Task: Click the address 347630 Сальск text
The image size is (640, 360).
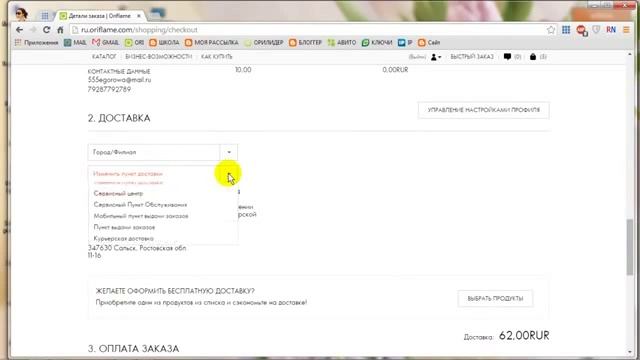Action: [137, 248]
